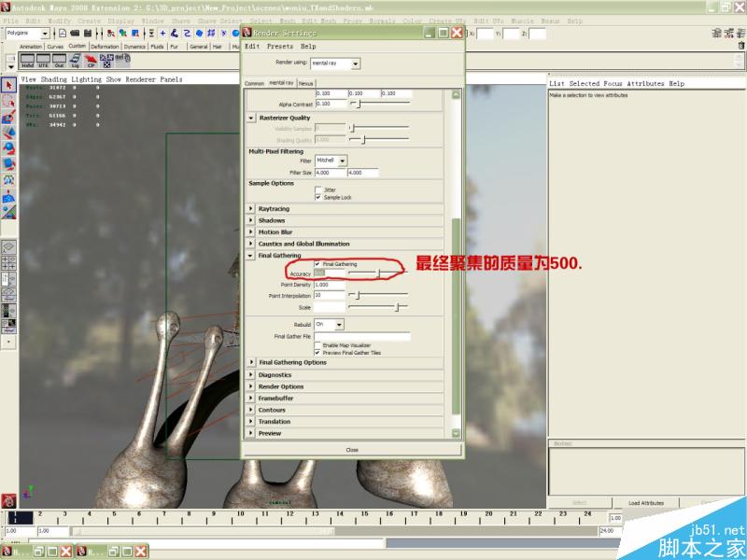Click the New Scene icon
Image resolution: width=747 pixels, height=560 pixels.
click(63, 34)
